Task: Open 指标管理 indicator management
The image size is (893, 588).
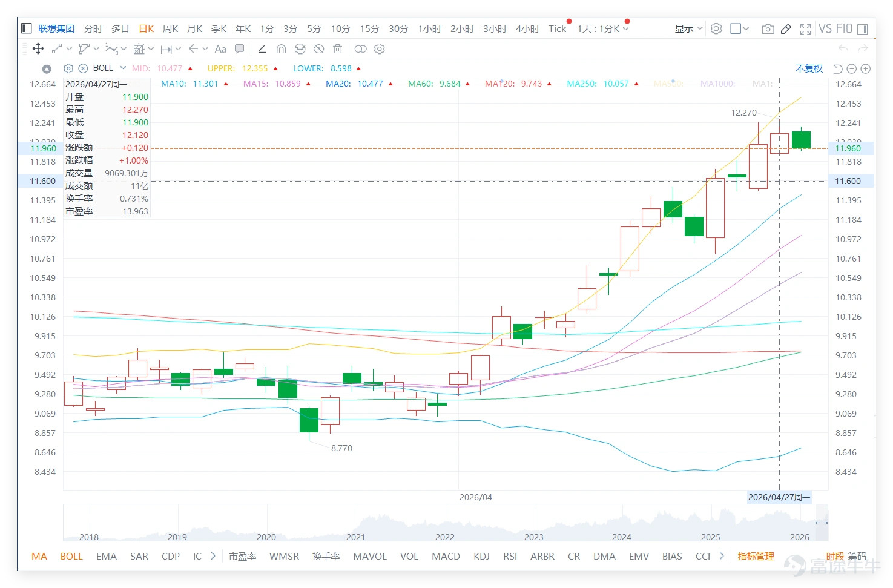Action: (756, 556)
